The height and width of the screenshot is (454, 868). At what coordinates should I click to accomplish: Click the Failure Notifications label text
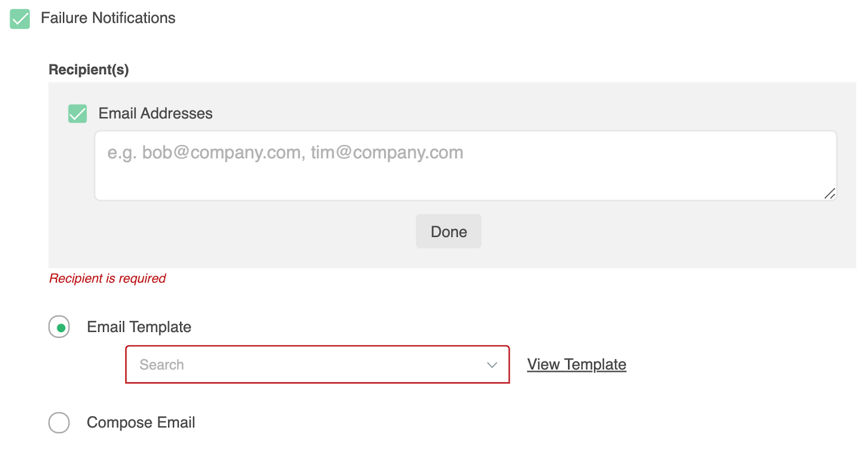tap(108, 18)
